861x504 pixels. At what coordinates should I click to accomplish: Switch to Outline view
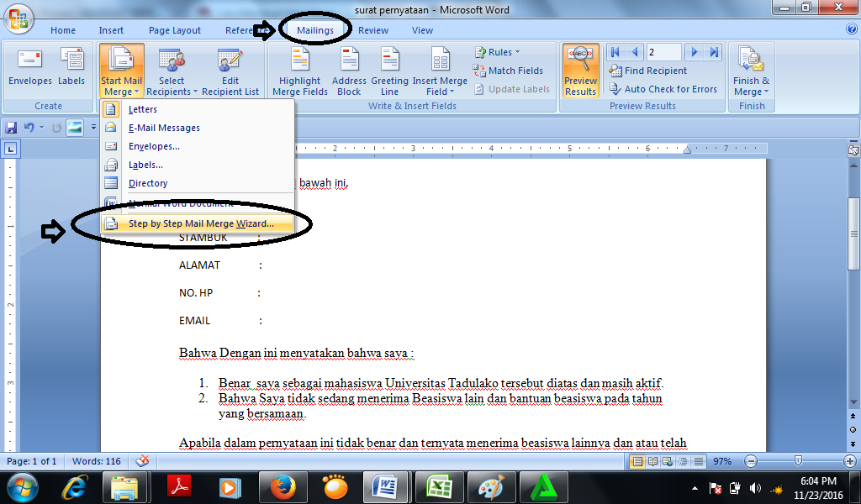pyautogui.click(x=683, y=461)
